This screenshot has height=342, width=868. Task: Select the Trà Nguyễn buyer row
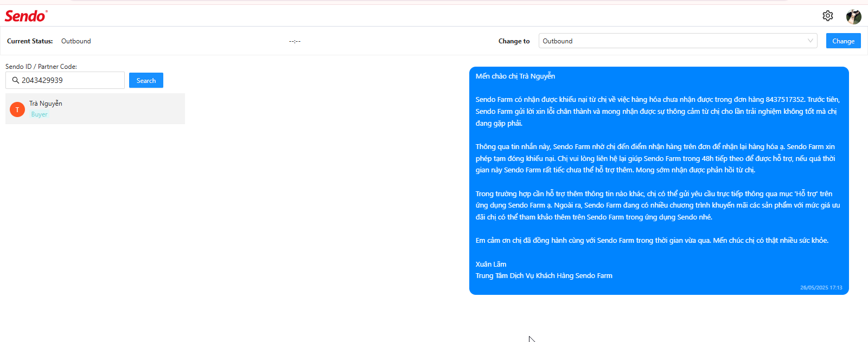point(95,108)
